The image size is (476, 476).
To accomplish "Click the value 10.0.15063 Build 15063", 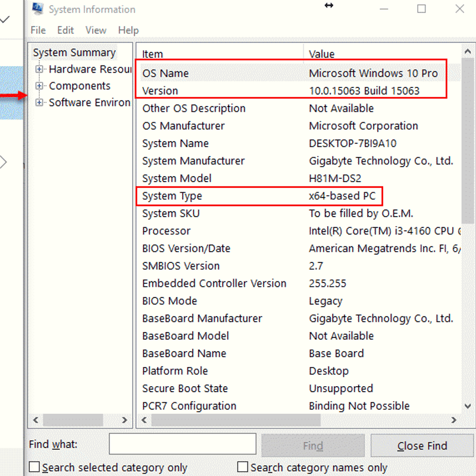I will point(364,91).
